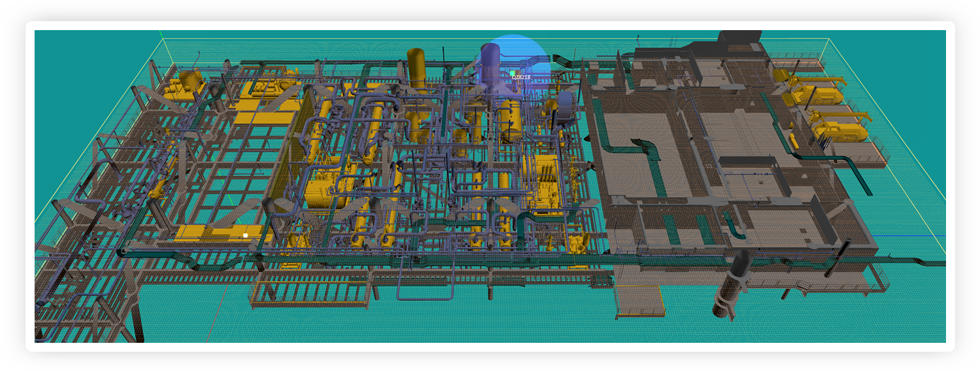Screen dimensions: 980x371
Task: Select the green square marker beside QZ8218
Action: point(512,73)
